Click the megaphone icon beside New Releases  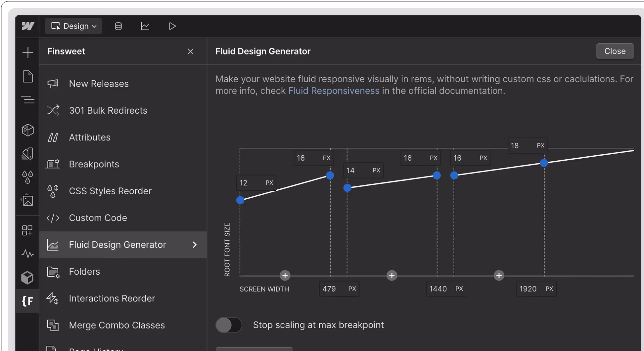53,83
